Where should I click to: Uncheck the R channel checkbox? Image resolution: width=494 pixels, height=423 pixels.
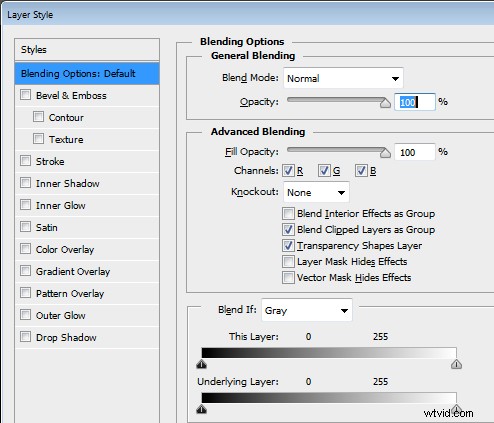click(x=288, y=171)
